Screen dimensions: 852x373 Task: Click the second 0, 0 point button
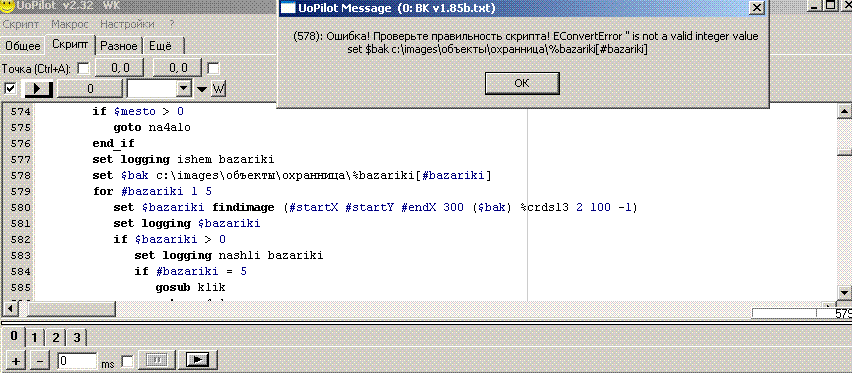(177, 69)
